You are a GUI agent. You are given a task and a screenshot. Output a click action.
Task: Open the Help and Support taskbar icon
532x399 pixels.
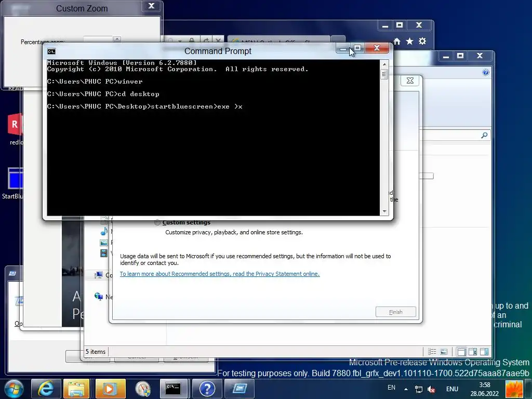207,389
